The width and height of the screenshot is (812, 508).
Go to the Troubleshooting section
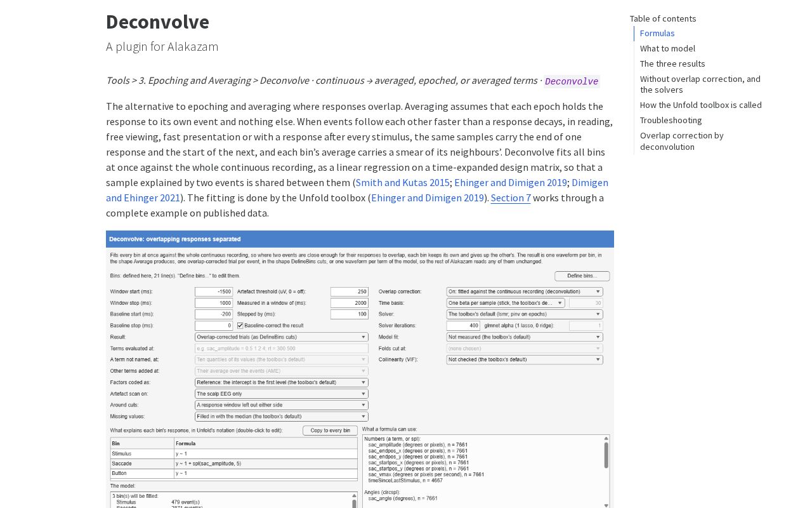671,120
